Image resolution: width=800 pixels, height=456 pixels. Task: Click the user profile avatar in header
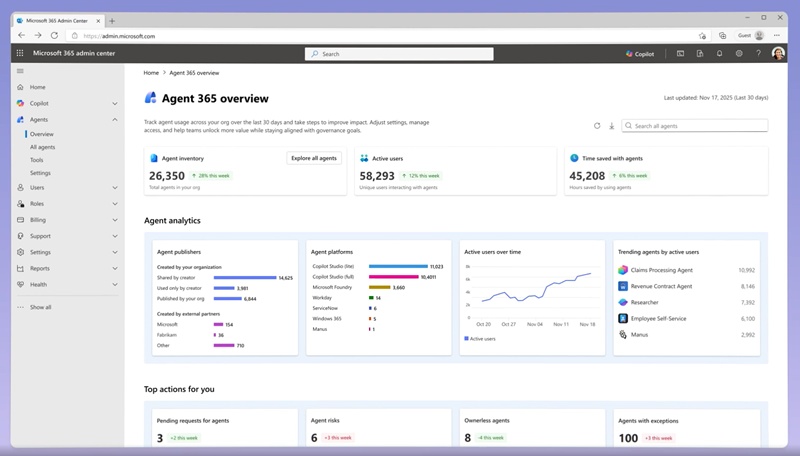tap(778, 54)
